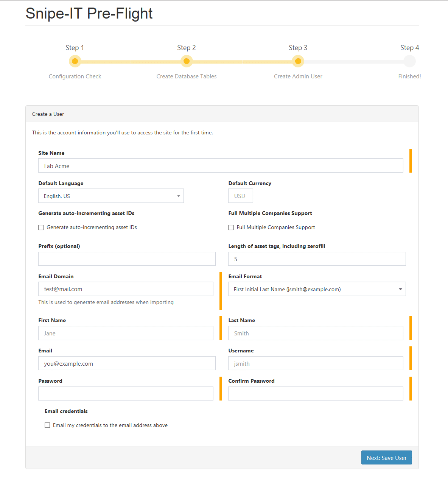This screenshot has height=480, width=448.
Task: Enable Generate auto-incrementing asset IDs checkbox
Action: tap(41, 228)
